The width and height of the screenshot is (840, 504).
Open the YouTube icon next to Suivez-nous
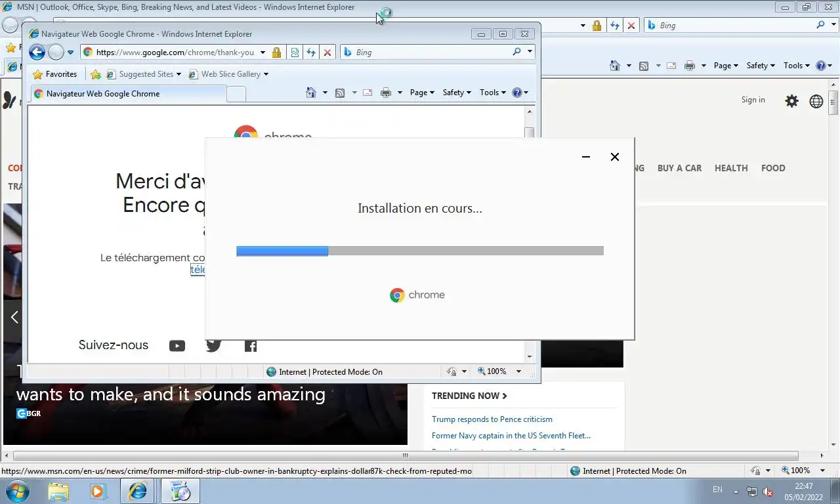pos(177,346)
